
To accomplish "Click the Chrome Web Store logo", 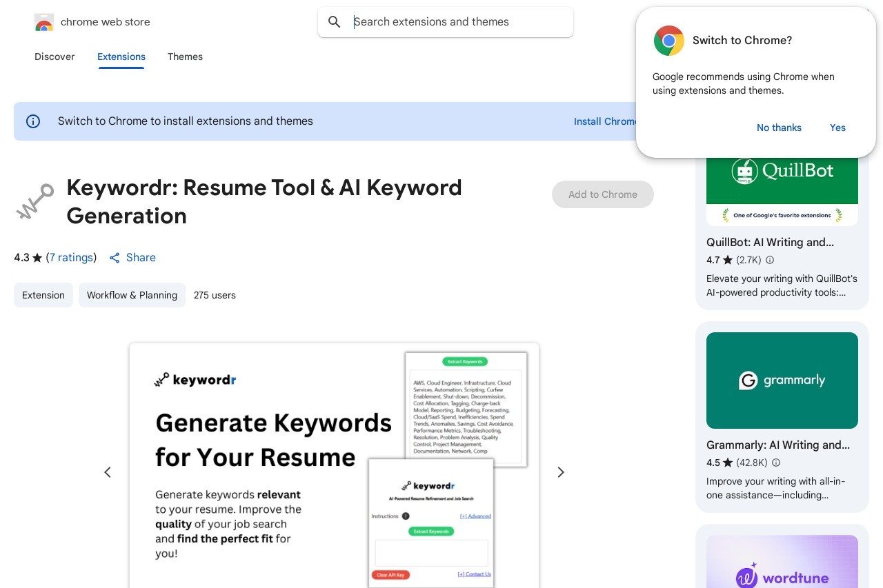I will (44, 22).
